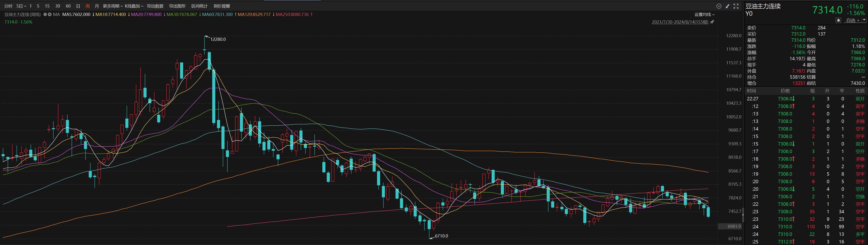Image resolution: width=868 pixels, height=245 pixels.
Task: Switch to the 分时 view
Action: pos(8,6)
